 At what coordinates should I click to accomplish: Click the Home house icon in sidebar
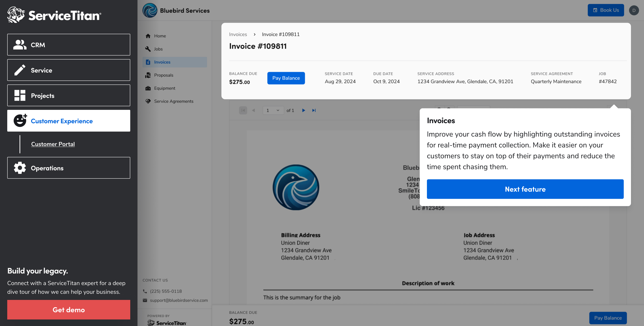coord(148,36)
